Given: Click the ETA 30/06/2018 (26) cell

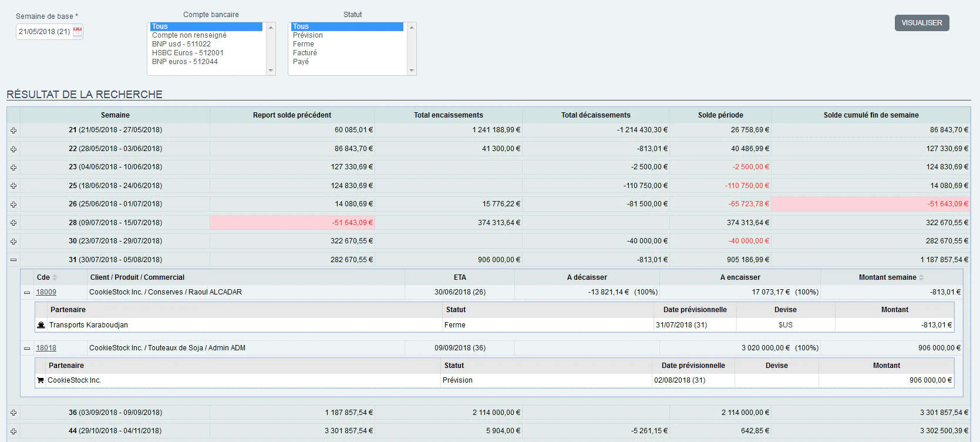Looking at the screenshot, I should (460, 292).
